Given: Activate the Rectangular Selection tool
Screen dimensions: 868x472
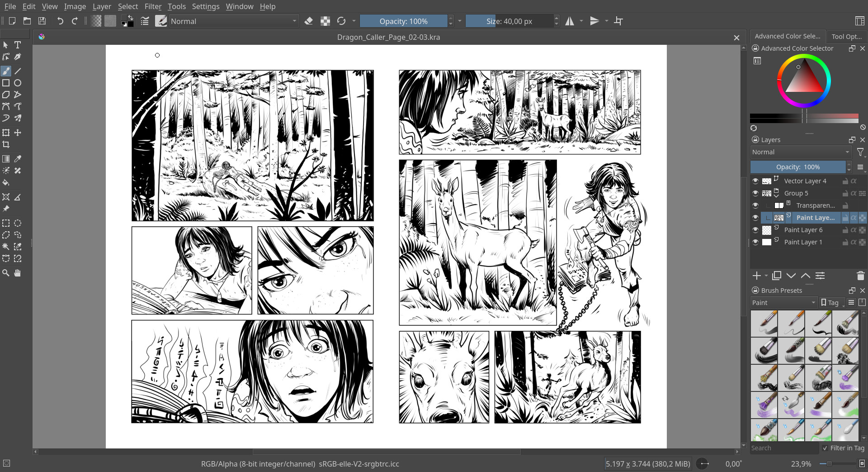Looking at the screenshot, I should coord(6,223).
